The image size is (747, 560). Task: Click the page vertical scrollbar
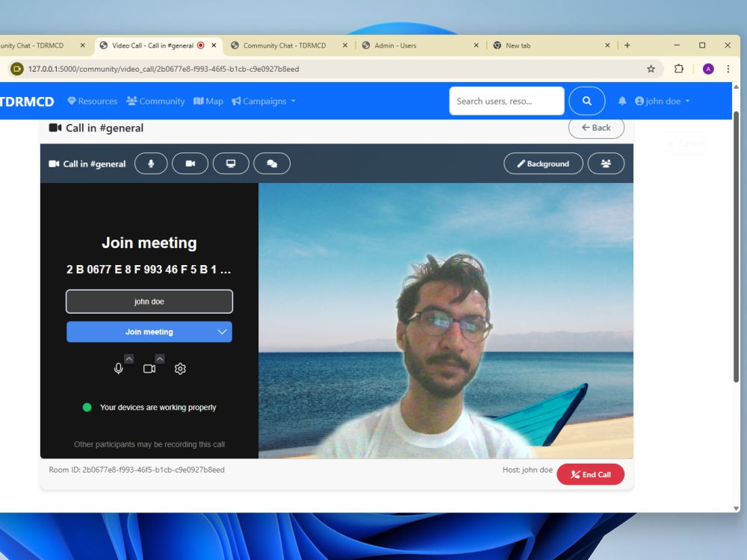736,246
